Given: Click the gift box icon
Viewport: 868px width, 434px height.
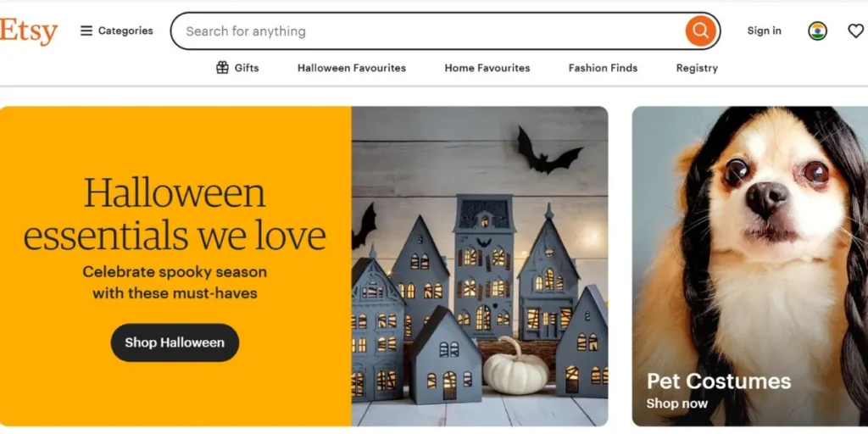Looking at the screenshot, I should coord(223,68).
